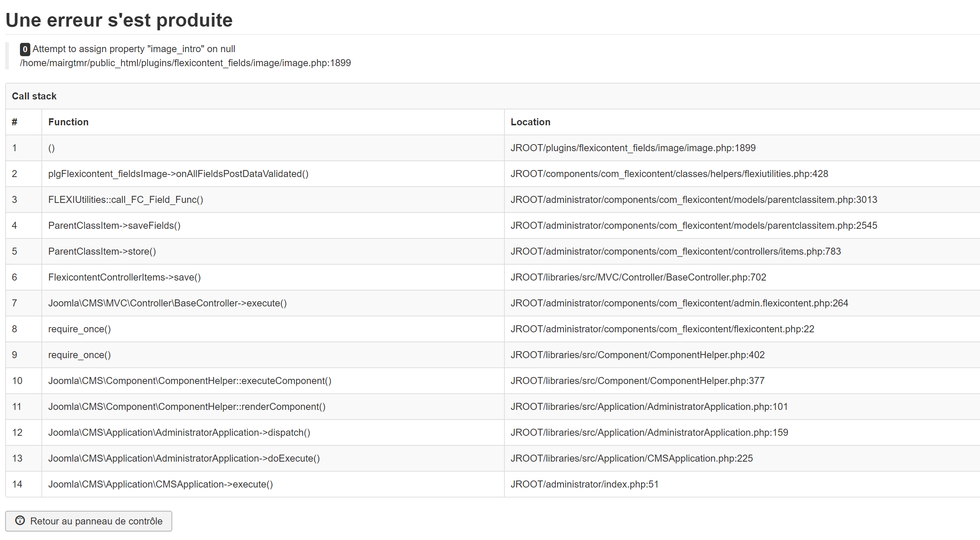
Task: Select the BaseController->execute() call stack entry
Action: 167,303
